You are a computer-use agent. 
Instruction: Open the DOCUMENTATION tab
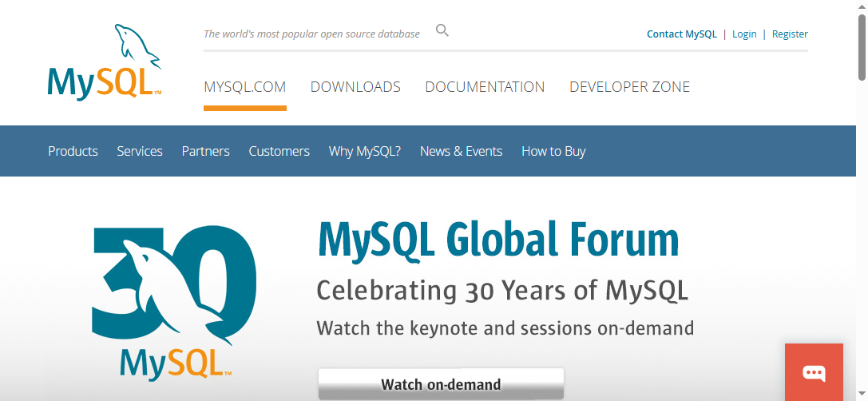tap(485, 87)
